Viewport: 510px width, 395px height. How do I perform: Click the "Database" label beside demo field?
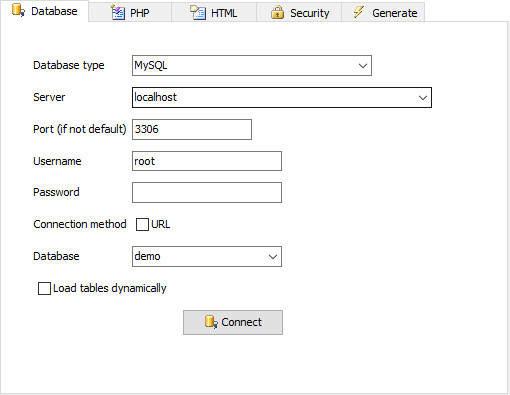click(56, 256)
